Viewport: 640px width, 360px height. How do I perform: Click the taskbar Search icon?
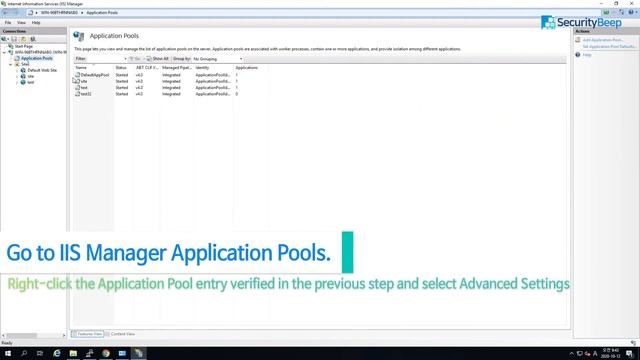[24, 353]
